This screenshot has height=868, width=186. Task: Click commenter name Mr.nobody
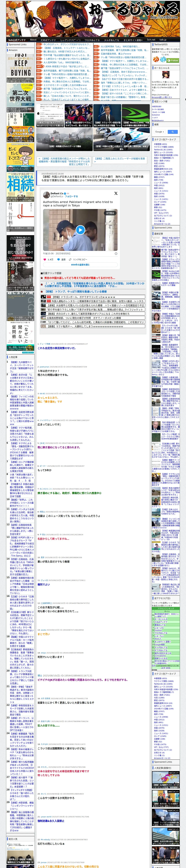click(45, 840)
